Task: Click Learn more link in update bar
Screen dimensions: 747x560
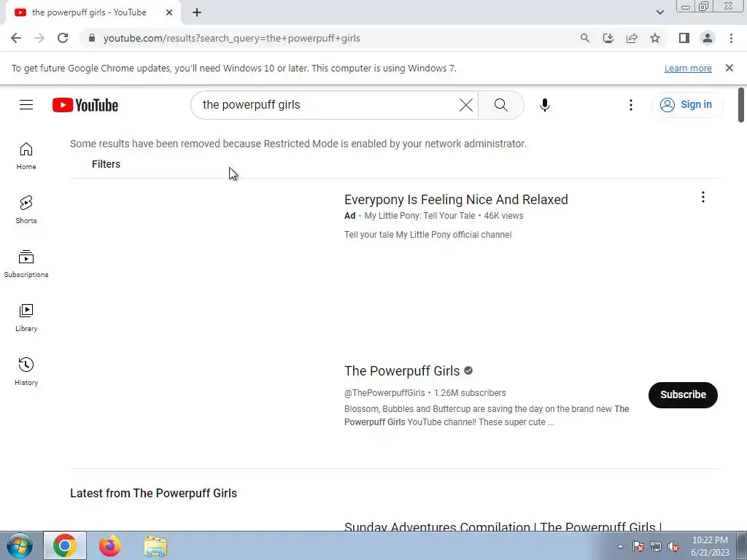Action: click(688, 69)
